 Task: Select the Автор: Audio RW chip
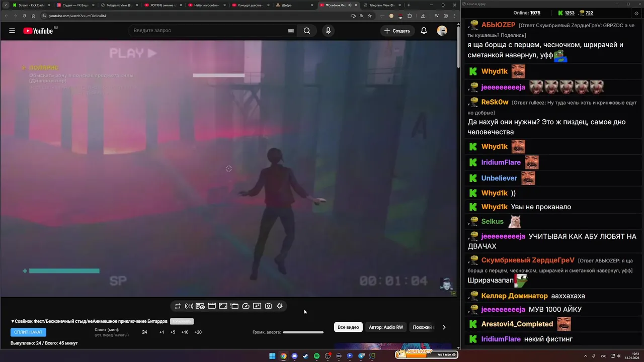click(x=386, y=327)
